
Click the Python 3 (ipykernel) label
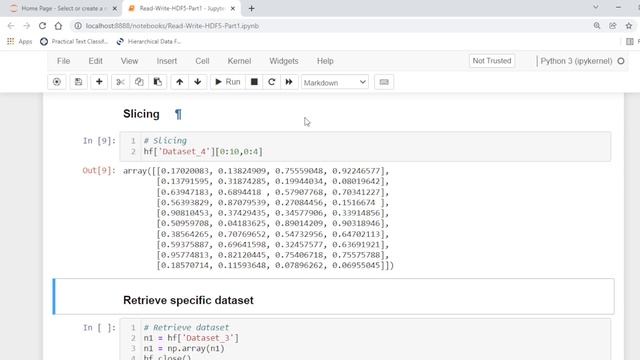click(576, 61)
